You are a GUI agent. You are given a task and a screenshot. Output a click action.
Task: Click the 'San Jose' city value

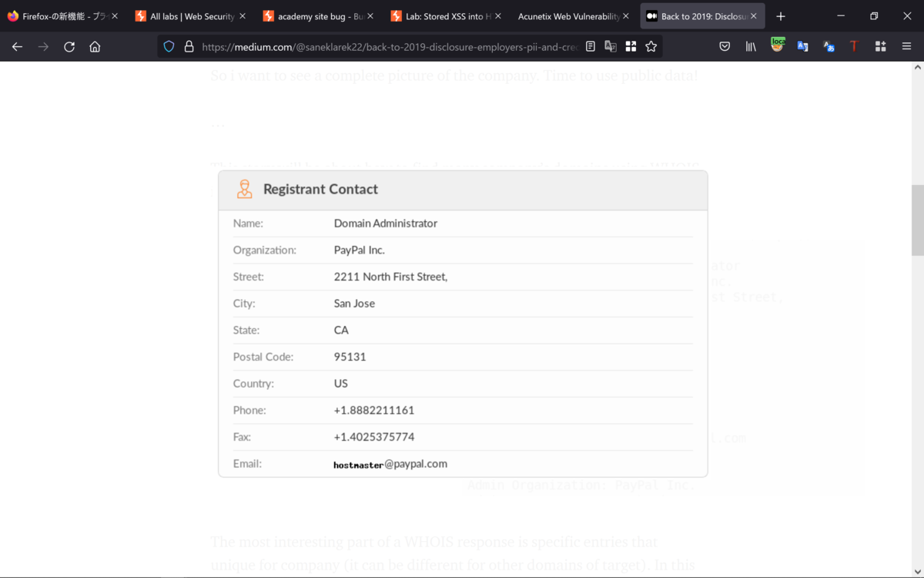[x=354, y=304]
